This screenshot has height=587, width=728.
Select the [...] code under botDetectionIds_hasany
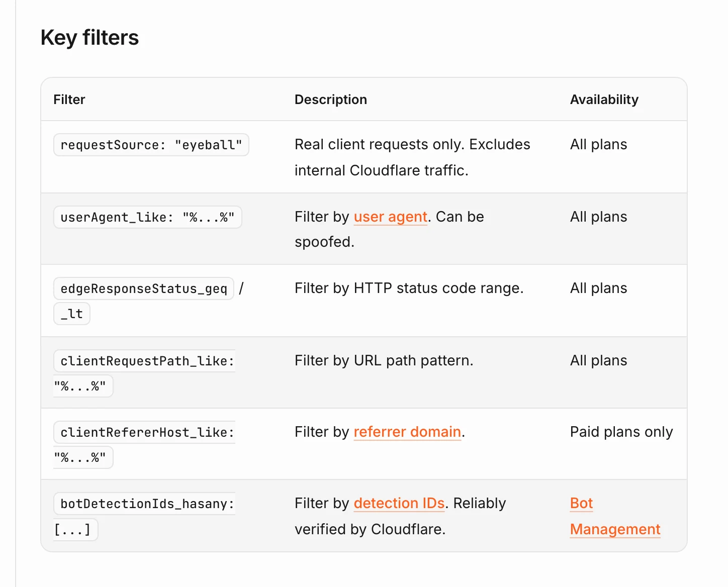tap(75, 530)
